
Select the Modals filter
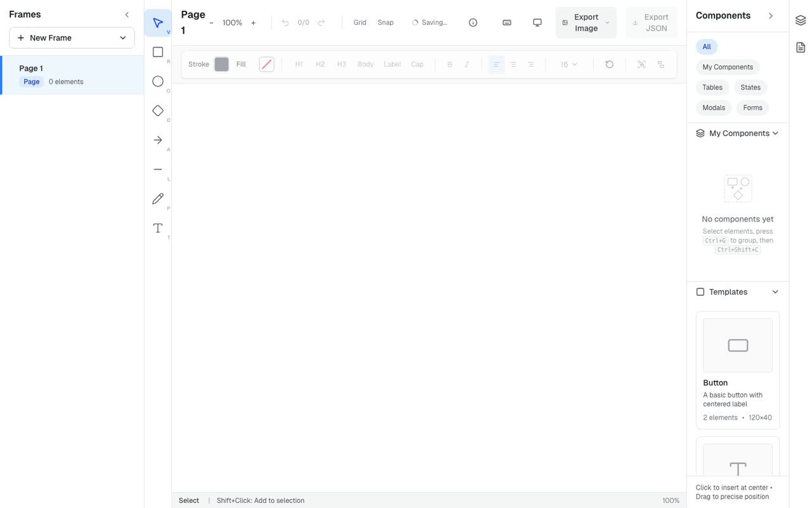click(x=714, y=108)
